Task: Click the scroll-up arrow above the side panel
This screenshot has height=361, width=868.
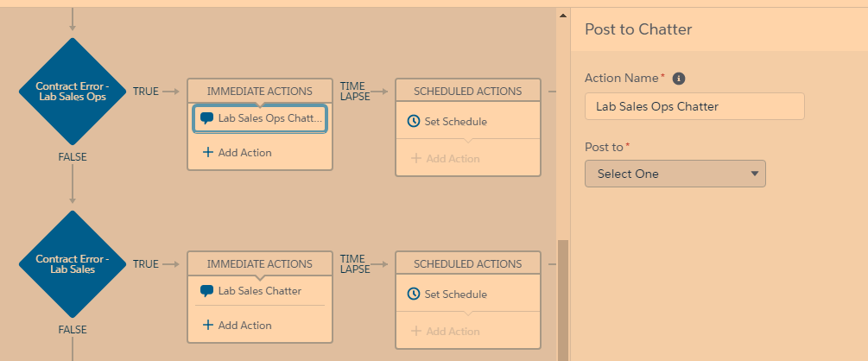Action: 563,16
